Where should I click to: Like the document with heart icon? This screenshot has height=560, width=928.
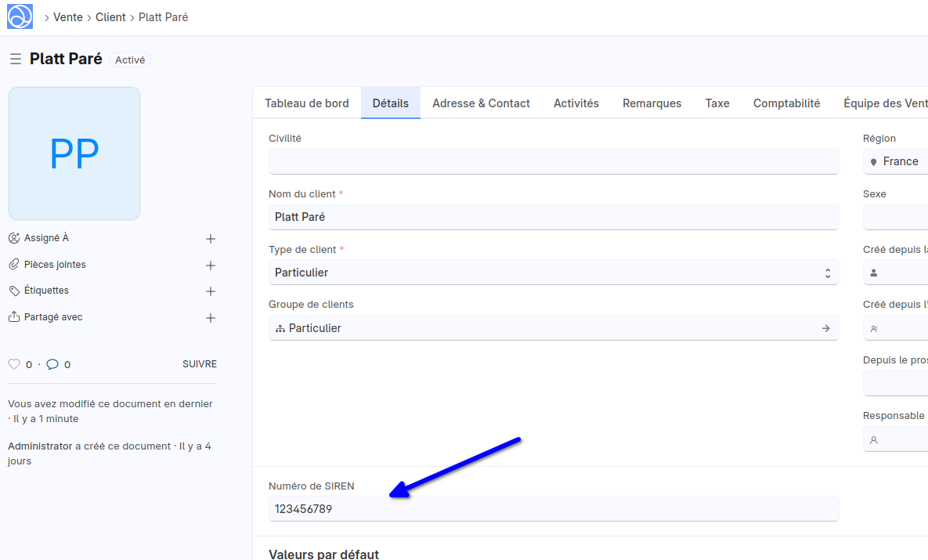point(13,364)
